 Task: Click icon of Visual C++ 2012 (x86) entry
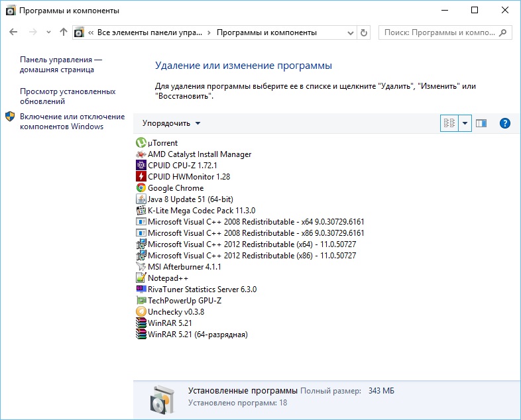[141, 256]
